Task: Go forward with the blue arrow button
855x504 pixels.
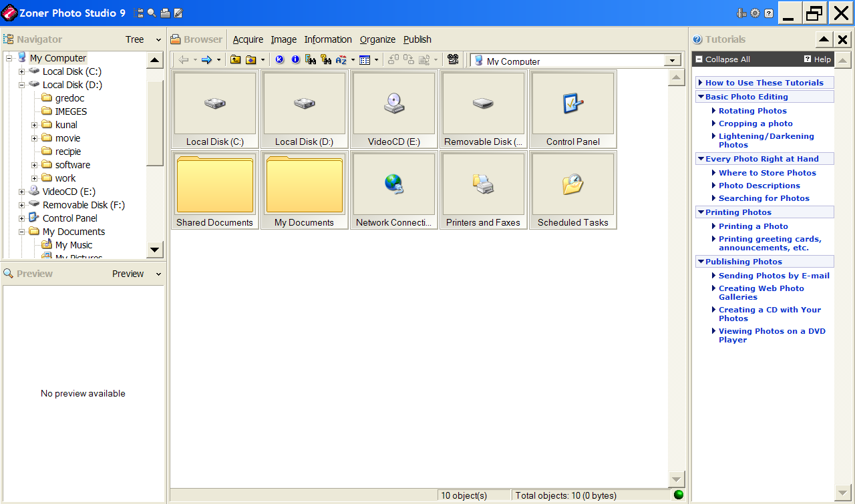Action: (206, 60)
